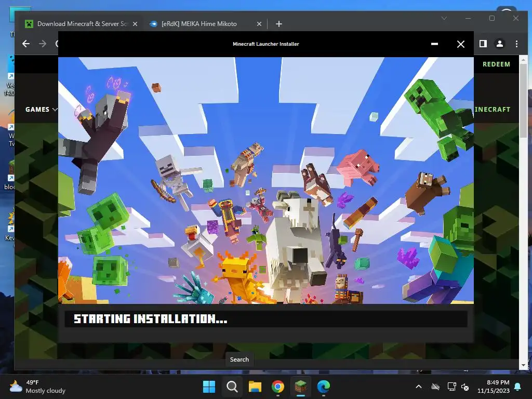532x399 pixels.
Task: Click the Starting Installation progress bar
Action: click(266, 318)
